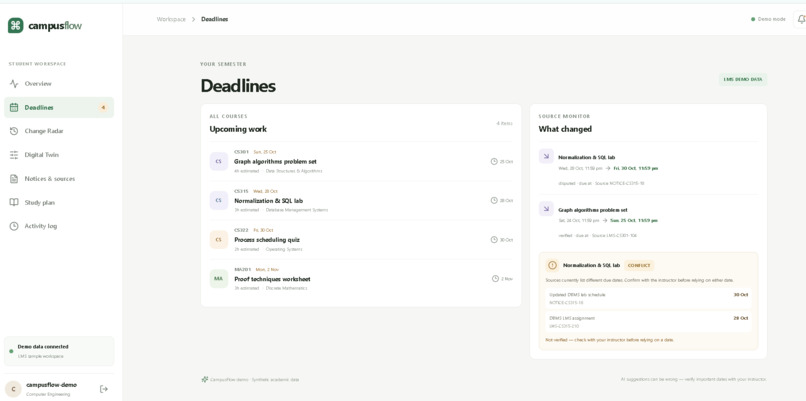
Task: Click the Deadlines breadcrumb item
Action: 214,19
